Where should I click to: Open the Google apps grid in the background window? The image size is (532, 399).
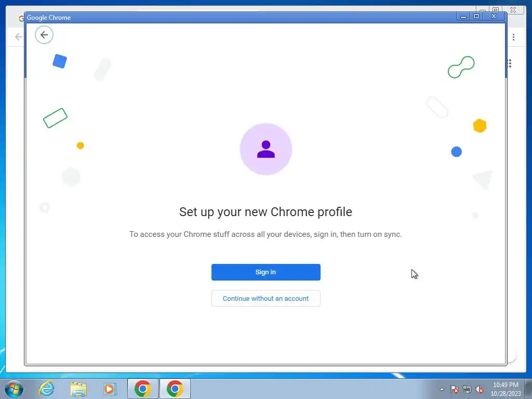[x=509, y=63]
